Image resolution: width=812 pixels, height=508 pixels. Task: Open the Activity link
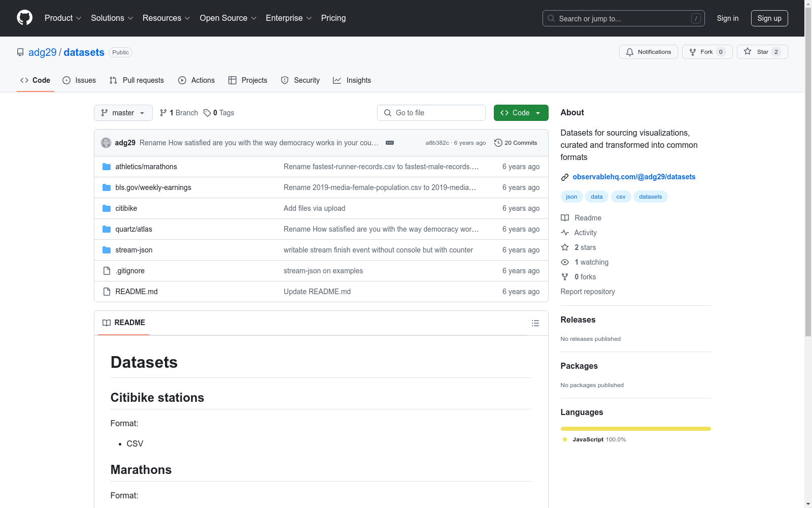pos(579,233)
